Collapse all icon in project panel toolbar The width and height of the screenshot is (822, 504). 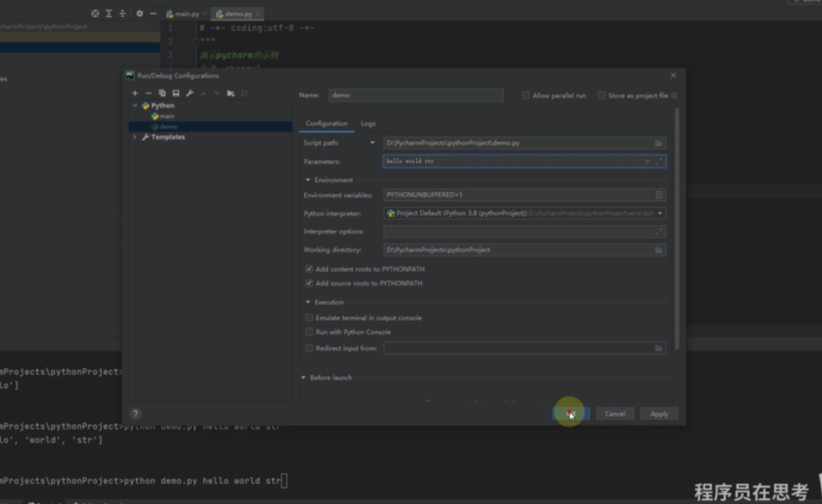click(x=122, y=14)
